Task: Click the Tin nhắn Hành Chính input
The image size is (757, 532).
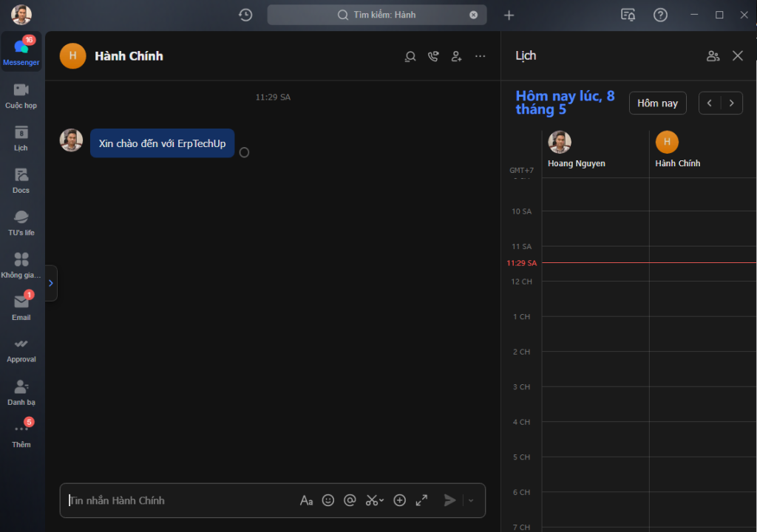Action: [x=177, y=500]
